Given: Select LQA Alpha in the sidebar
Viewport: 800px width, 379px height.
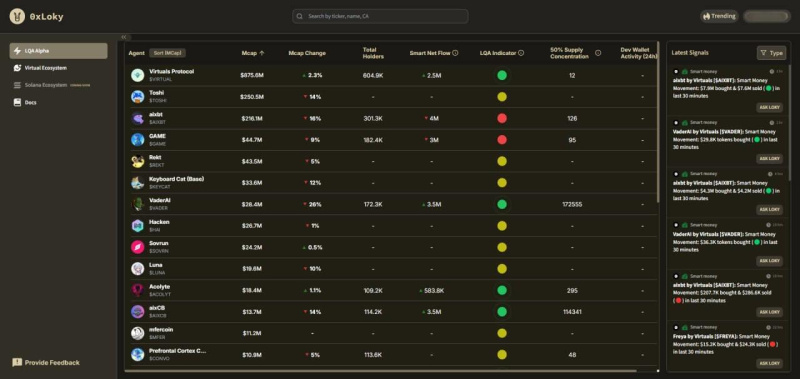Looking at the screenshot, I should point(58,51).
